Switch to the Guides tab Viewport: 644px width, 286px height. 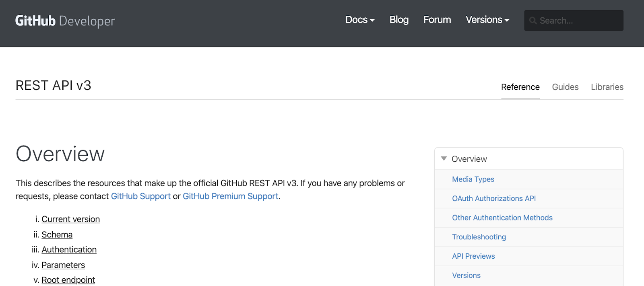[565, 87]
